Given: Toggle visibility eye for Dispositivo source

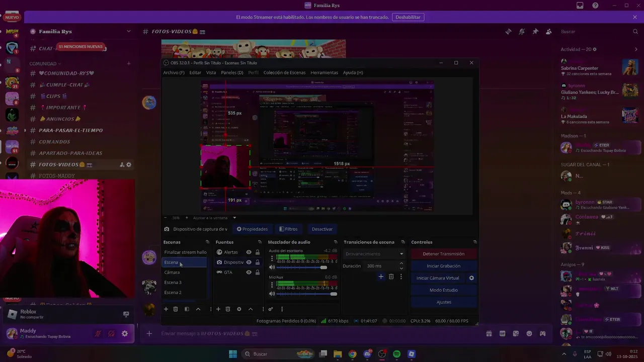Looking at the screenshot, I should click(x=249, y=262).
